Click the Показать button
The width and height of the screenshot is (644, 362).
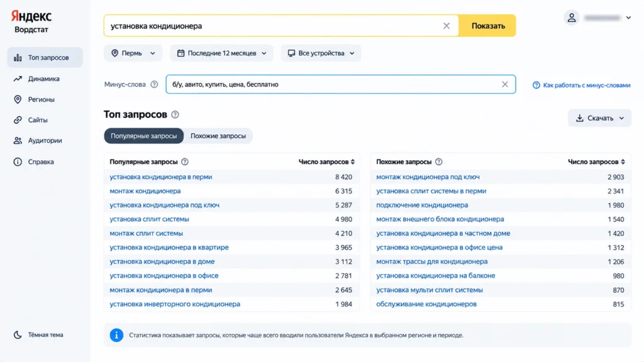[x=487, y=26]
